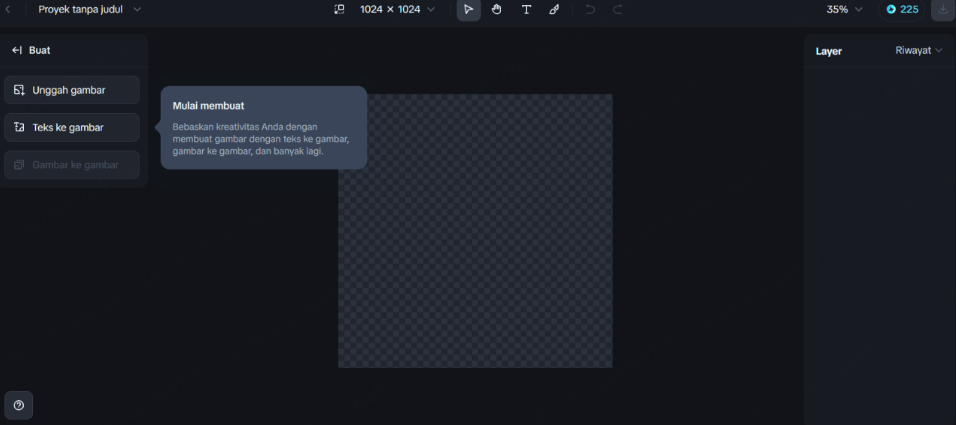Select the pointer selection tool
Screen dimensions: 956x425
tap(468, 10)
